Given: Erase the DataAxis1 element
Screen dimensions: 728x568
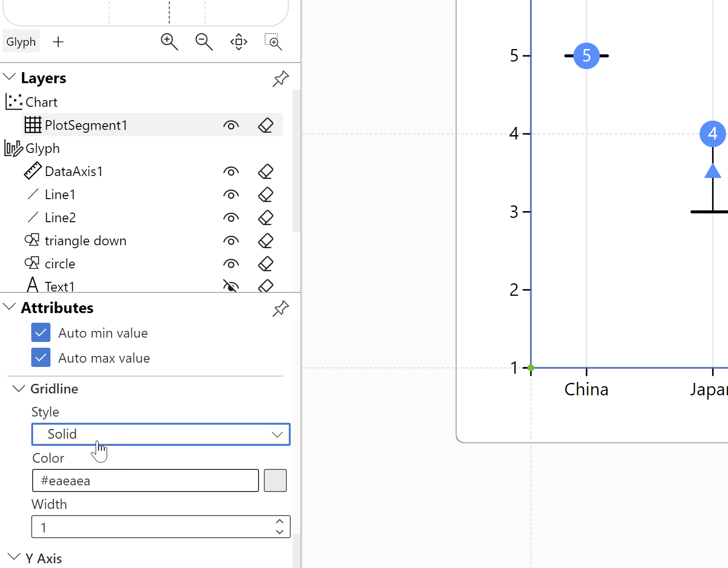Looking at the screenshot, I should click(x=265, y=171).
